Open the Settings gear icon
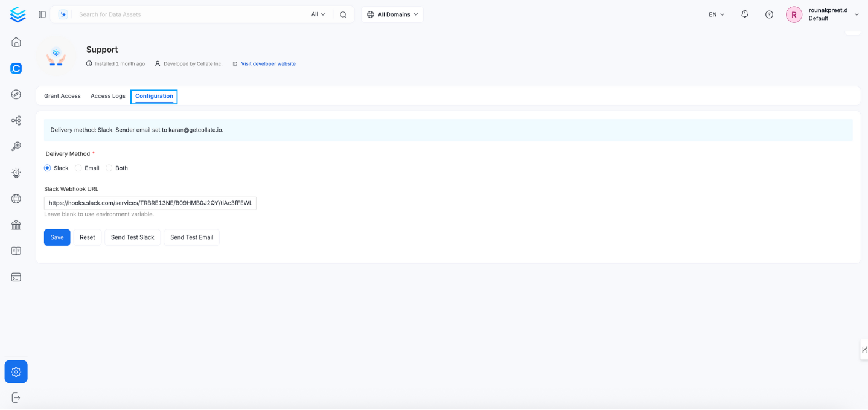The height and width of the screenshot is (410, 868). coord(16,372)
